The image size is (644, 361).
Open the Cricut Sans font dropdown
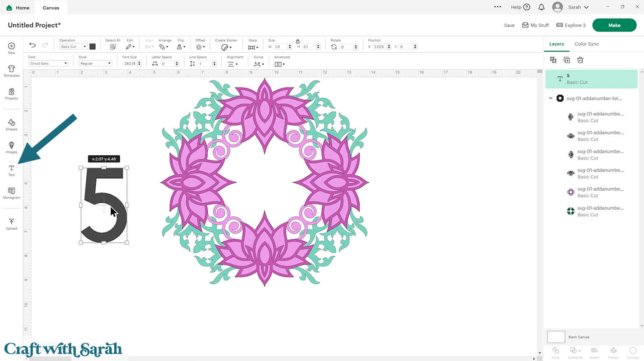coord(49,63)
